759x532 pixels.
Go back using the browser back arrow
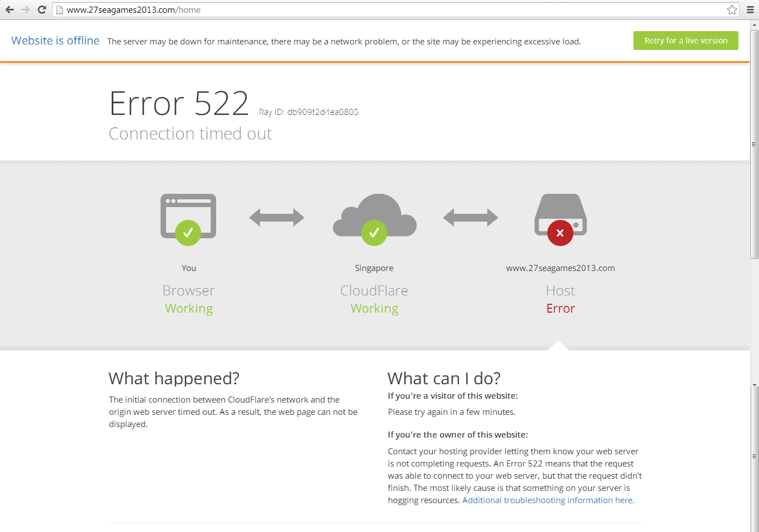pos(10,9)
